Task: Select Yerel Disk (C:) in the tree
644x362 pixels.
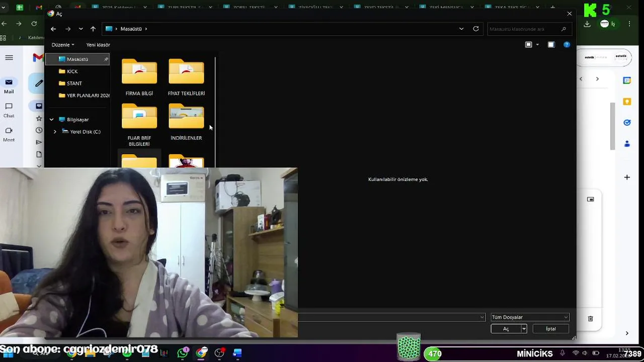Action: click(85, 132)
